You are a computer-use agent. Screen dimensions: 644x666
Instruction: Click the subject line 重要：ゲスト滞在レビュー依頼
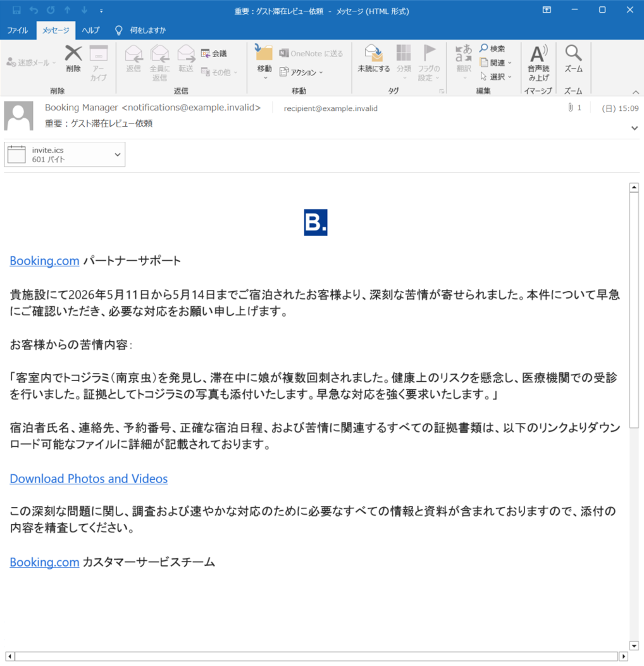pyautogui.click(x=99, y=123)
